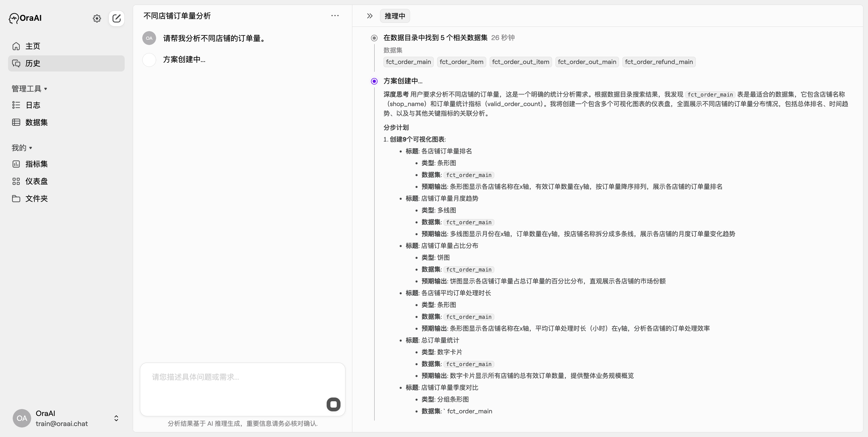868x437 pixels.
Task: Start a new chat with the compose icon
Action: pos(117,18)
